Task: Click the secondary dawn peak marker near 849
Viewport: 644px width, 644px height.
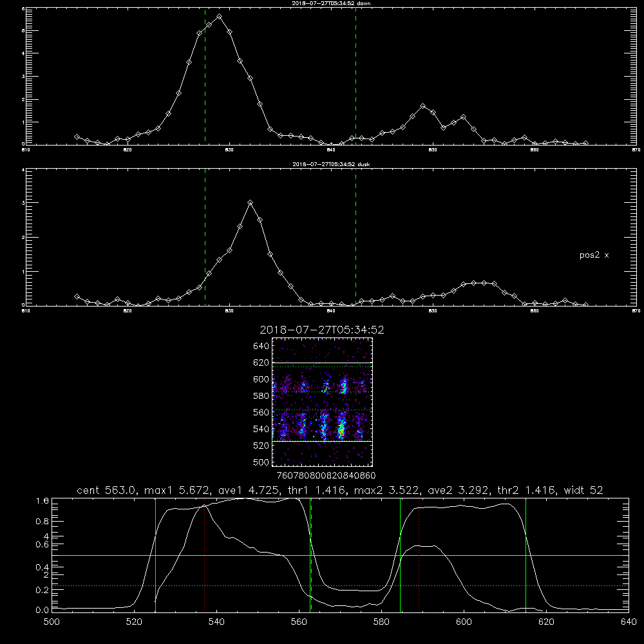Action: (x=422, y=106)
